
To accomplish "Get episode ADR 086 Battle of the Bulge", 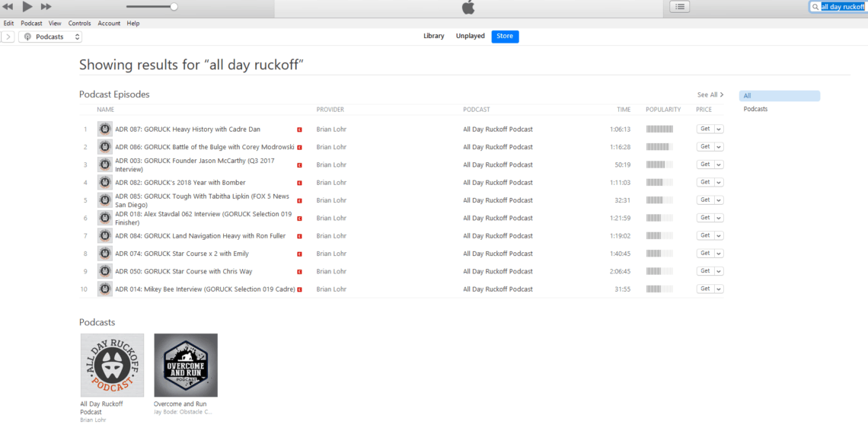I will [x=705, y=147].
